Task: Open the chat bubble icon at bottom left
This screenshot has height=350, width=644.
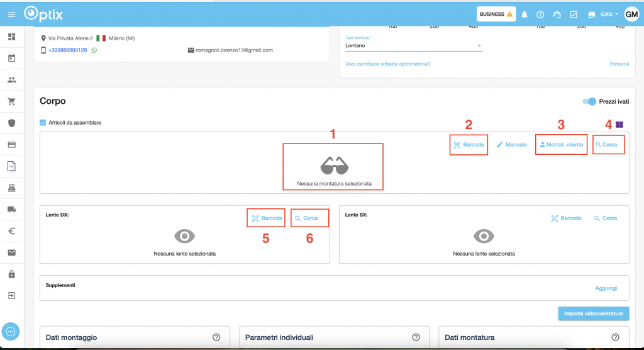Action: coord(11,331)
